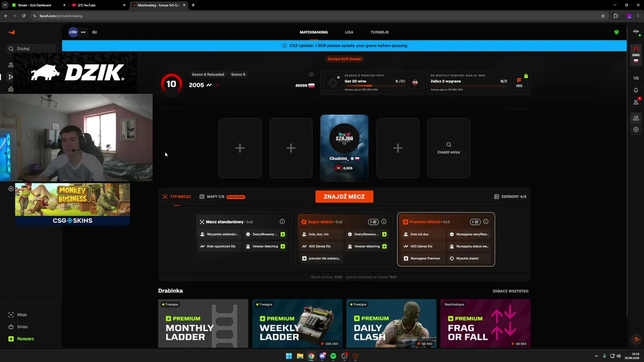Image resolution: width=644 pixels, height=362 pixels.
Task: Click the ZNAJDŹ MECZ button
Action: [344, 197]
